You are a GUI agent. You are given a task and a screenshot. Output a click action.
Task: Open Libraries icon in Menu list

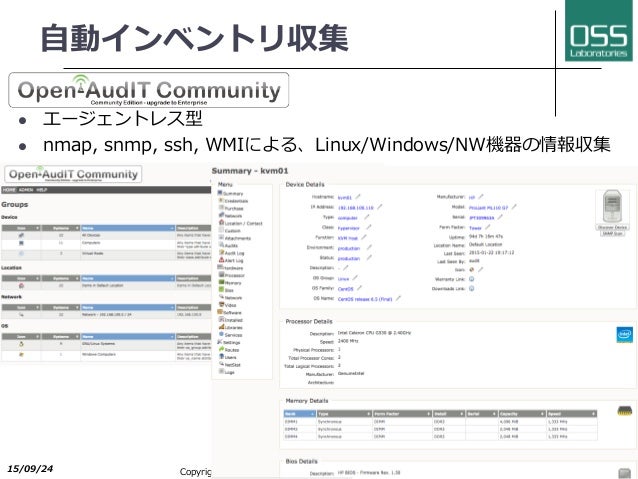(x=221, y=327)
